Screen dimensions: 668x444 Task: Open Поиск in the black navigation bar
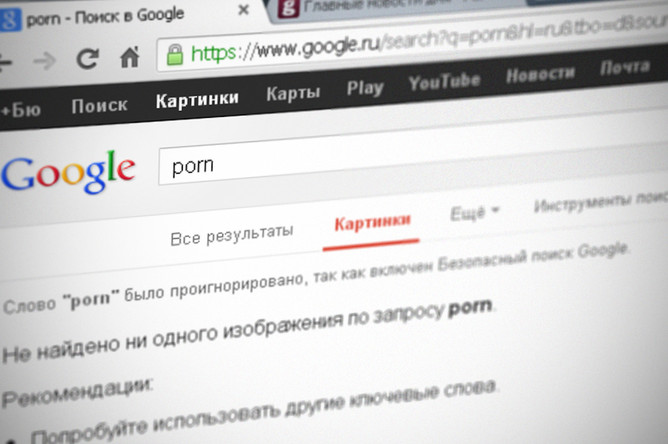coord(100,106)
